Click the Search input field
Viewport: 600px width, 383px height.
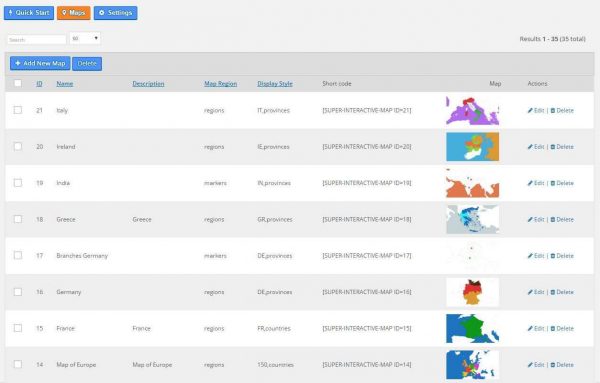coord(37,39)
